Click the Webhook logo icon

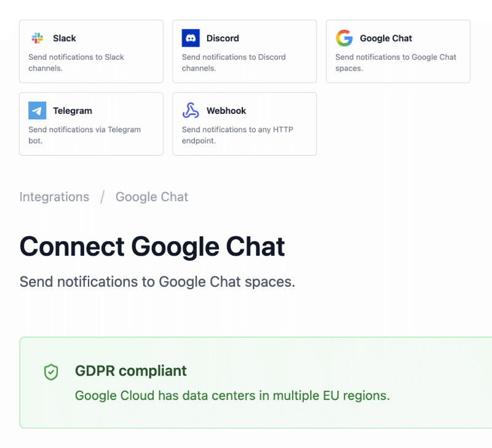click(x=191, y=111)
